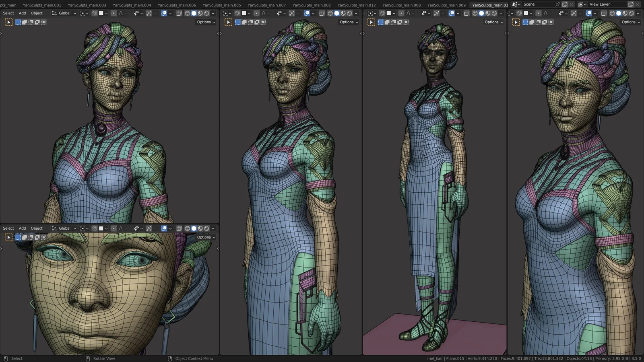Enable snapping with the magnet icon

(x=95, y=13)
